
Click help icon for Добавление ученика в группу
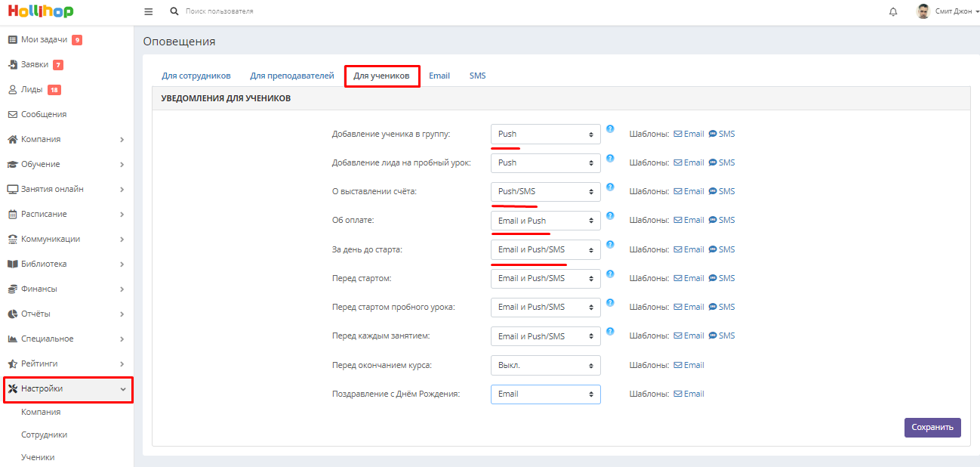tap(610, 129)
